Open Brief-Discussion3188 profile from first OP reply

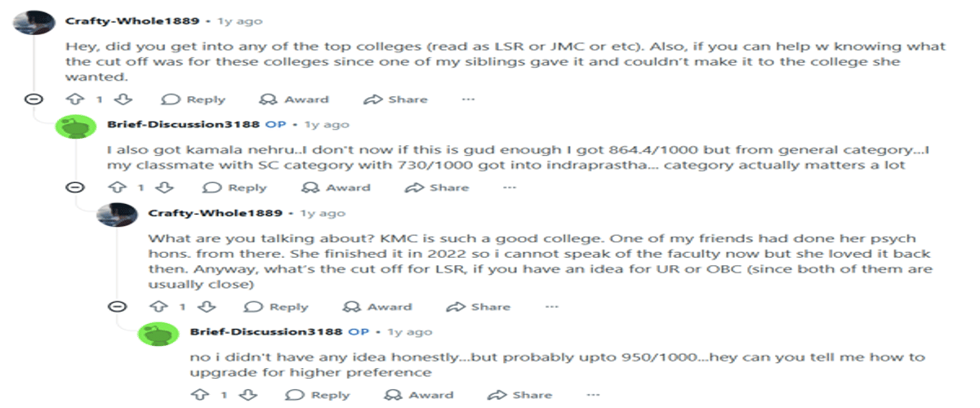[x=184, y=125]
